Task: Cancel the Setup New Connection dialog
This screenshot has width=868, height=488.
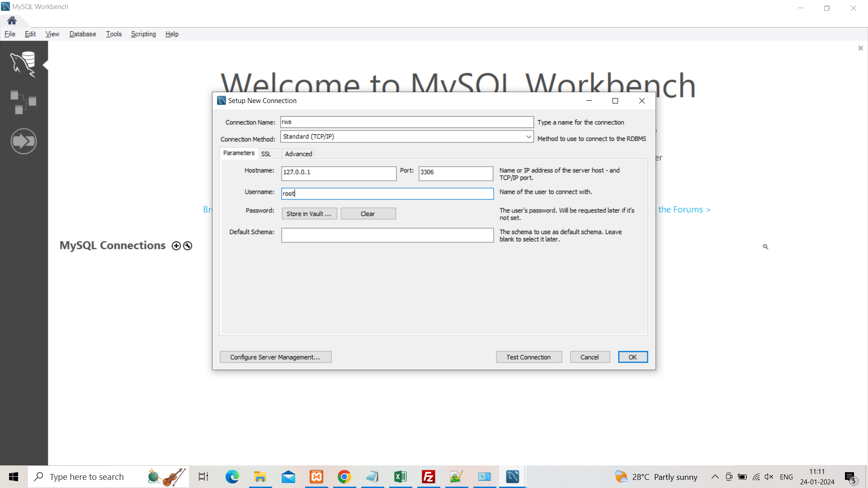Action: pos(590,357)
